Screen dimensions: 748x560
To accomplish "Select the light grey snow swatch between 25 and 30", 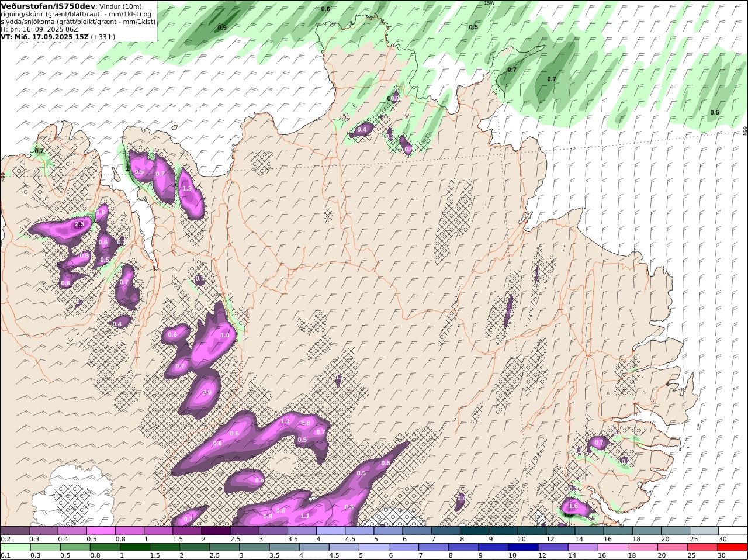I will (x=704, y=530).
